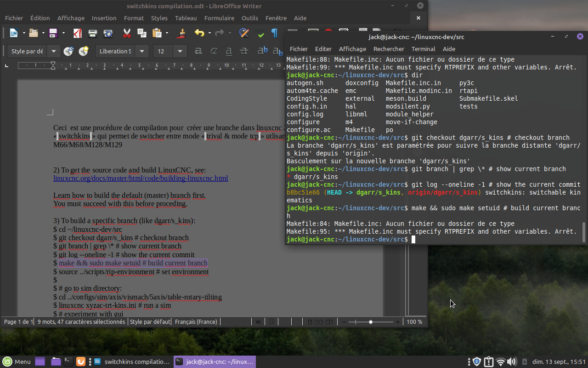The width and height of the screenshot is (588, 368).
Task: Toggle Bold formatting button
Action: (198, 51)
